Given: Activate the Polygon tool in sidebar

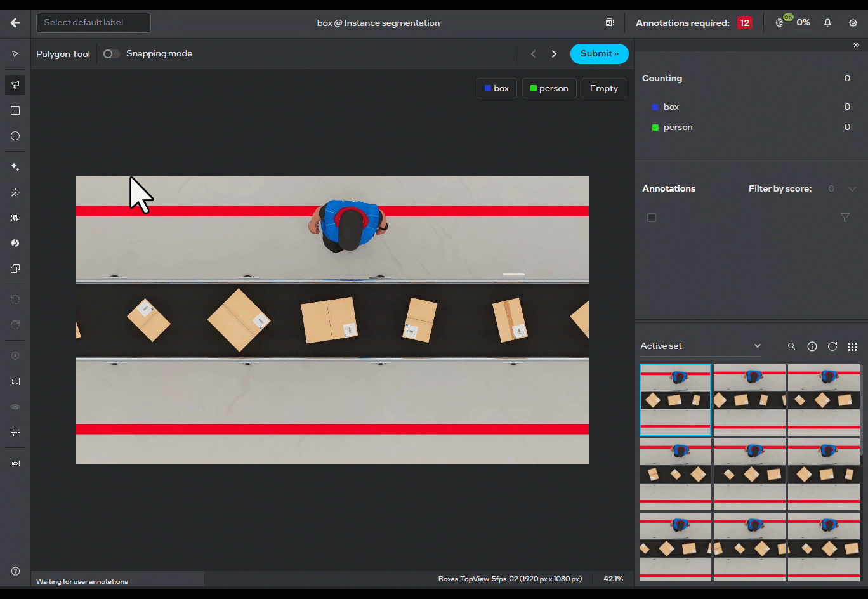Looking at the screenshot, I should (15, 85).
